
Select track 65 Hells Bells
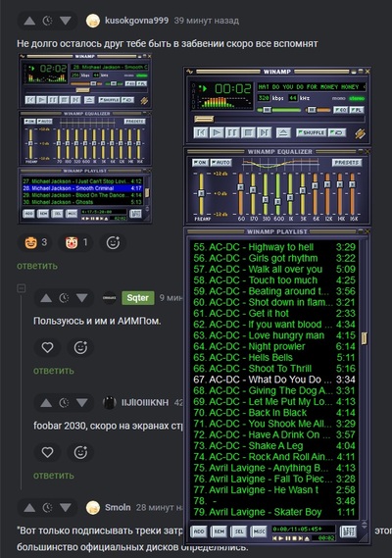point(274,357)
